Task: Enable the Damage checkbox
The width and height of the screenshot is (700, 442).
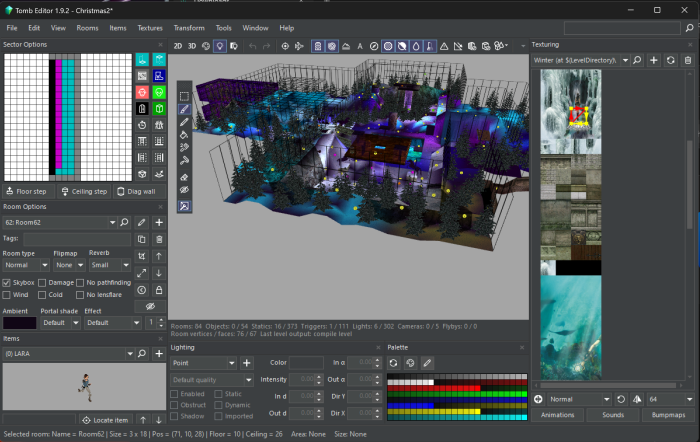Action: pyautogui.click(x=42, y=283)
